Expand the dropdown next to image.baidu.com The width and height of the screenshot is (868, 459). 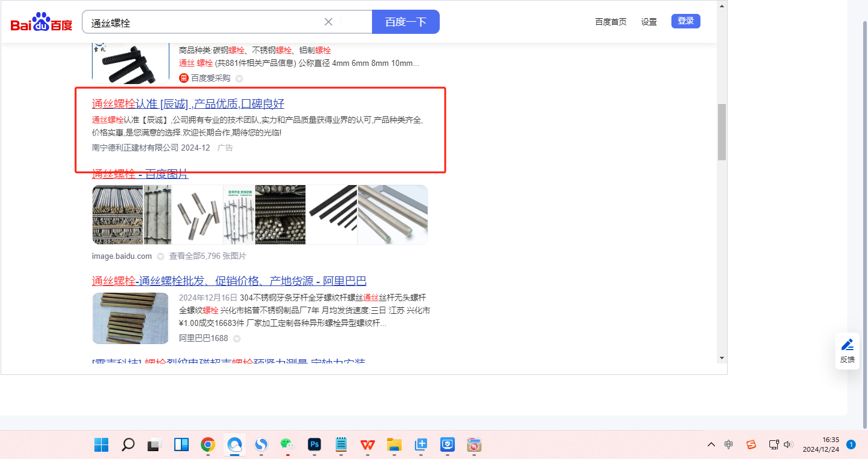coord(160,256)
